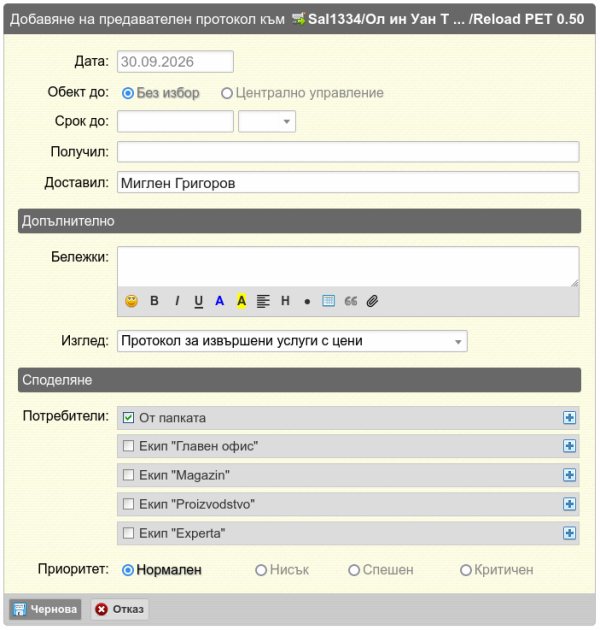Grab the Бележки textarea resize handle
The height and width of the screenshot is (630, 600).
point(575,283)
